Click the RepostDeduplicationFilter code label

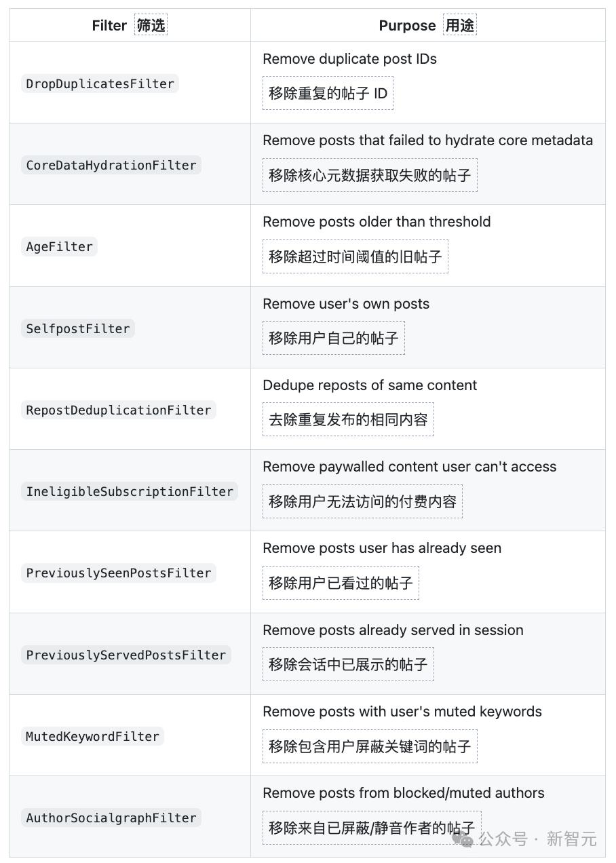(x=119, y=410)
